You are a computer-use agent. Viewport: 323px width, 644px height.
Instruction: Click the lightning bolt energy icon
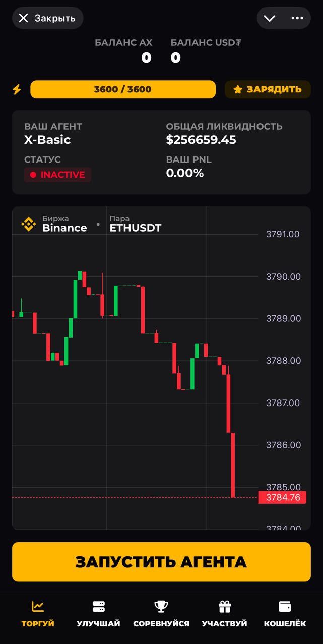pos(17,89)
